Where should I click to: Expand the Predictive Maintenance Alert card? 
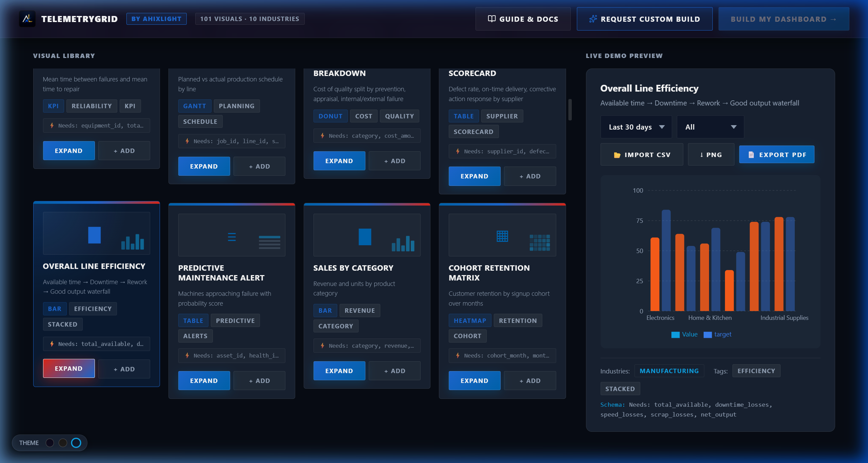pyautogui.click(x=204, y=381)
